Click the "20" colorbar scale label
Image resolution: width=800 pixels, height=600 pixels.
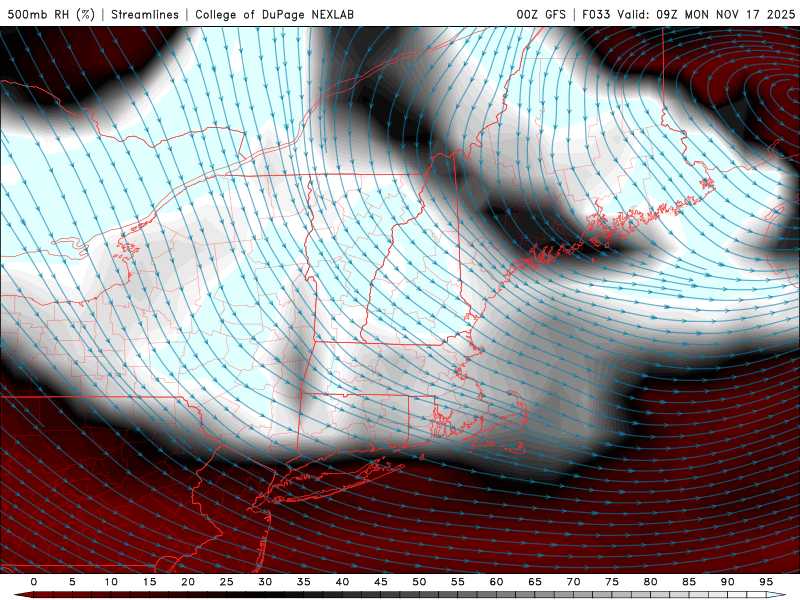(188, 582)
